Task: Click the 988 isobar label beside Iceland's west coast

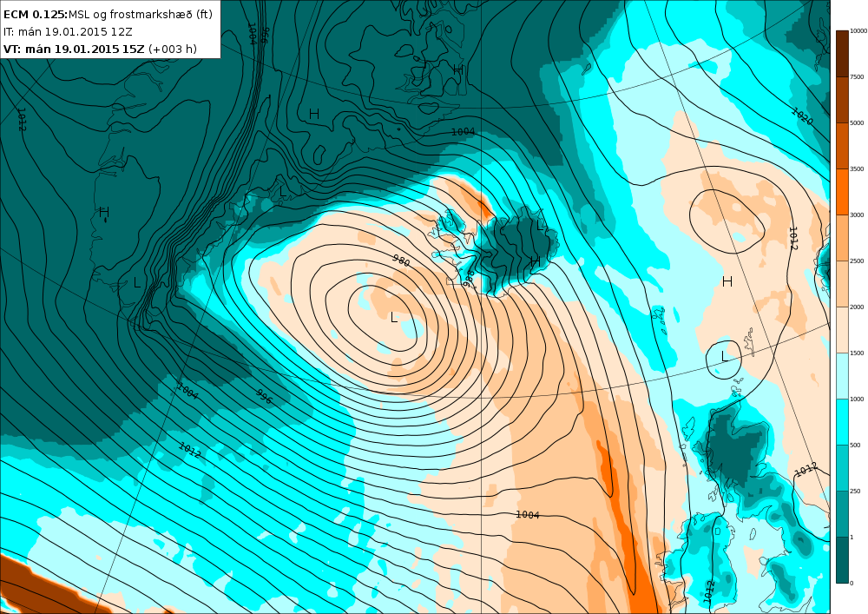Action: 469,279
